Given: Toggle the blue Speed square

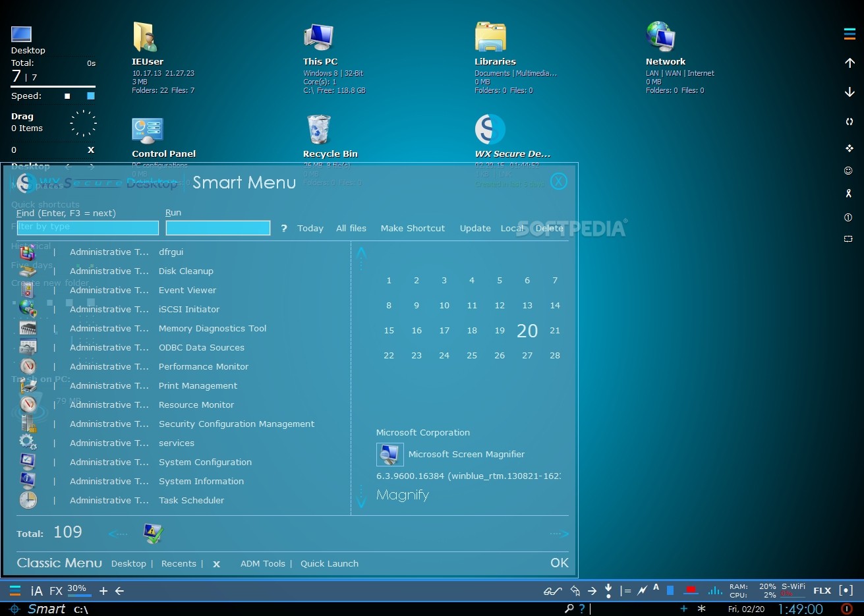Looking at the screenshot, I should pos(91,96).
